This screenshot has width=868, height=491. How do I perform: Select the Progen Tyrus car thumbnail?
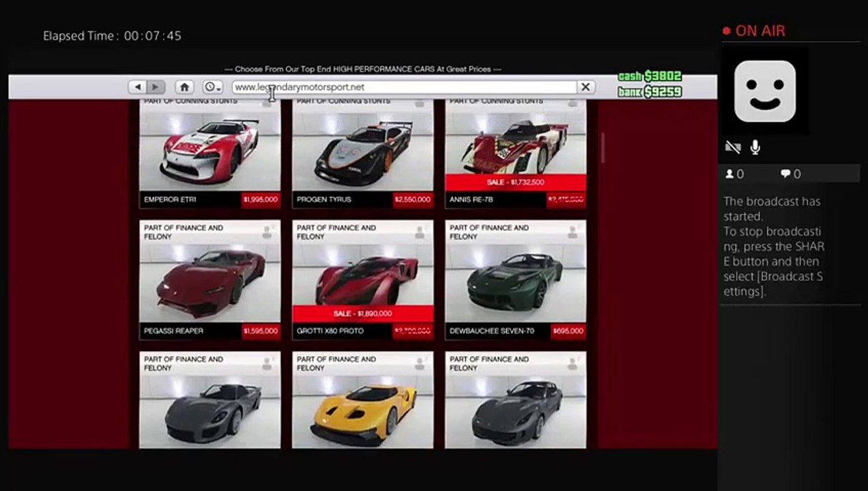[x=363, y=149]
